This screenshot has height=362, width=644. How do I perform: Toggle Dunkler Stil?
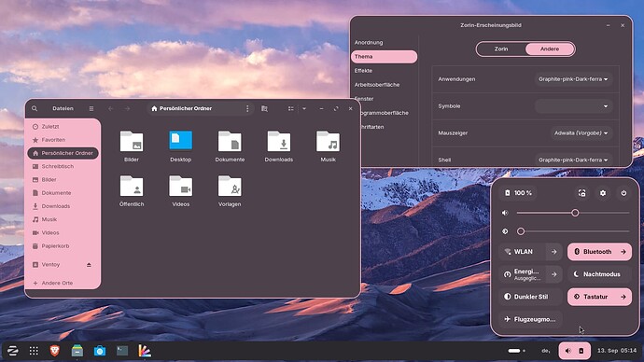[x=530, y=297]
